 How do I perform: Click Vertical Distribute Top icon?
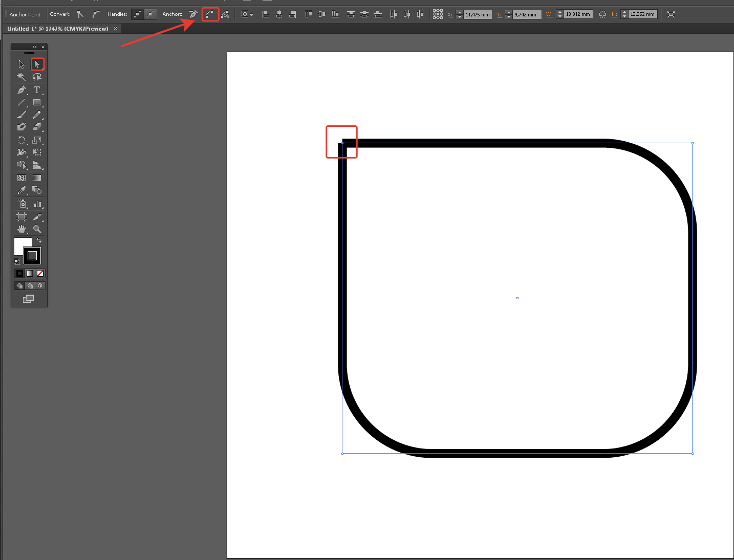coord(351,14)
